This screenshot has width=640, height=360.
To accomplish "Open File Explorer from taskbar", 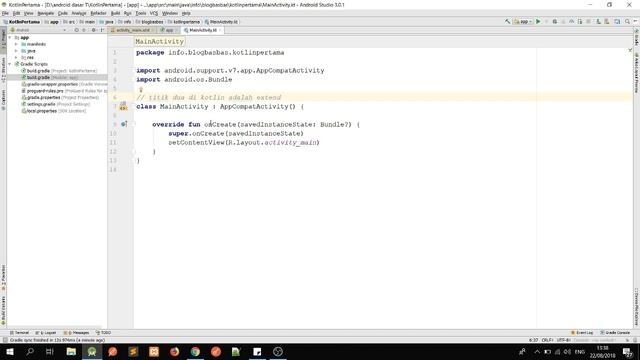I will [x=71, y=351].
